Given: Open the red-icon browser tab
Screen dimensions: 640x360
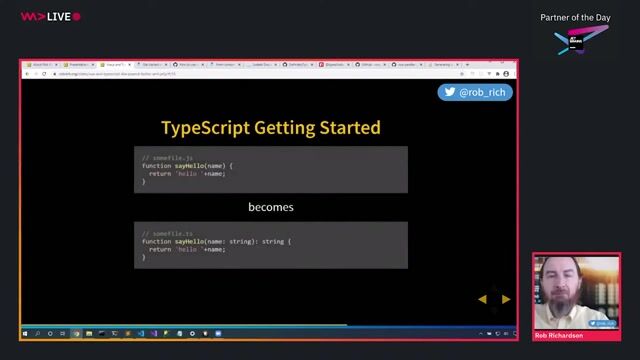Looking at the screenshot, I should pos(334,64).
